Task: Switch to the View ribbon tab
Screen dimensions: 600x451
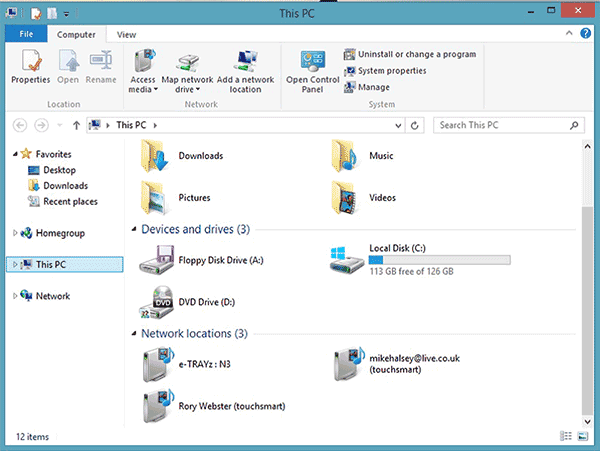Action: (127, 34)
